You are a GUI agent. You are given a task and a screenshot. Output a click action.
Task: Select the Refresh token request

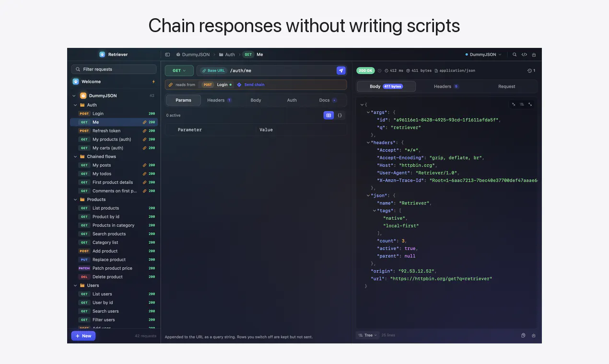pyautogui.click(x=114, y=131)
